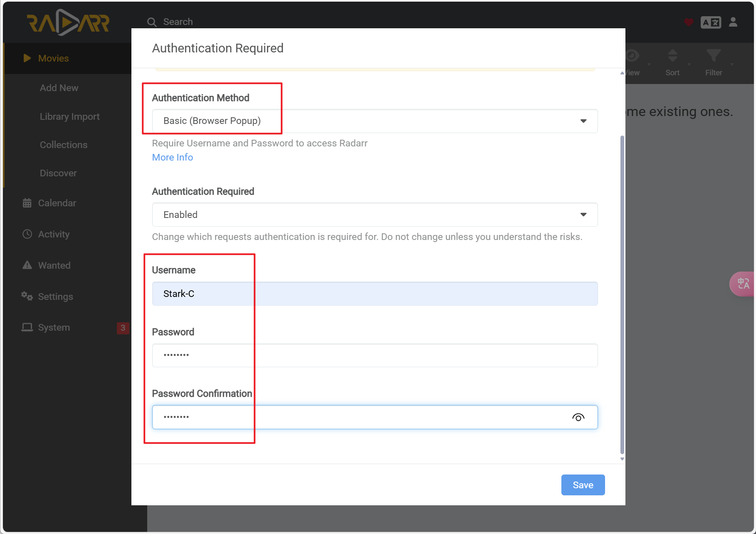This screenshot has width=756, height=534.
Task: Click the dialog vertical scrollbar thumb
Action: click(x=622, y=294)
